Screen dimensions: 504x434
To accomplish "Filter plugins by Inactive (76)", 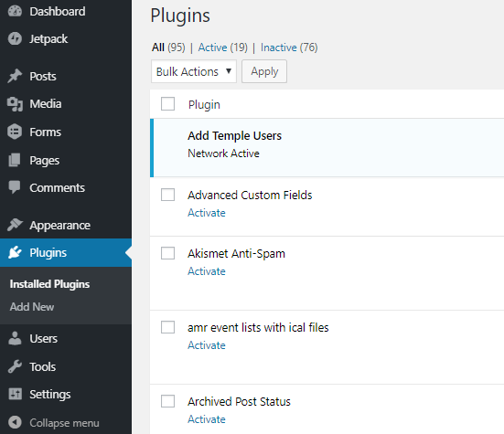I will coord(289,48).
